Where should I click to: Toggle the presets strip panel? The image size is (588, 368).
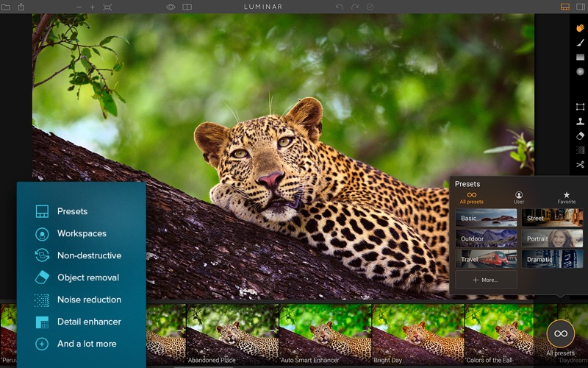pyautogui.click(x=564, y=7)
